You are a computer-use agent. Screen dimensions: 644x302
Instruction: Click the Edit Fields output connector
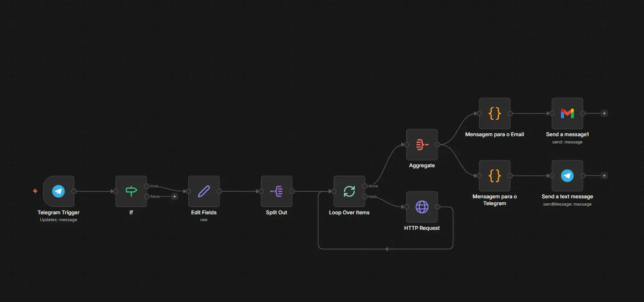pos(219,191)
